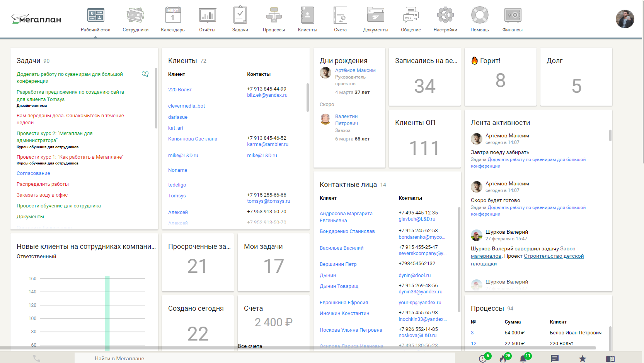
Task: Open Мои задачи count 17
Action: 274,266
